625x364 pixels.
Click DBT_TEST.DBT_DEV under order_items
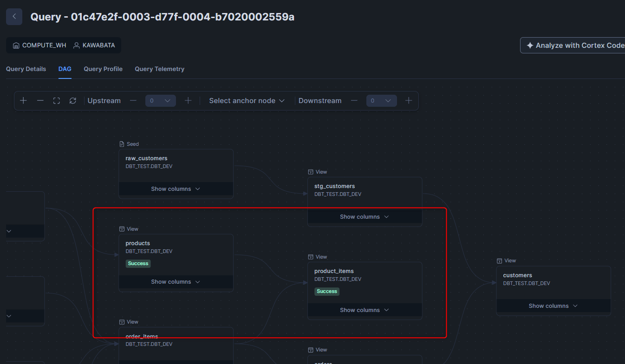[x=149, y=344]
